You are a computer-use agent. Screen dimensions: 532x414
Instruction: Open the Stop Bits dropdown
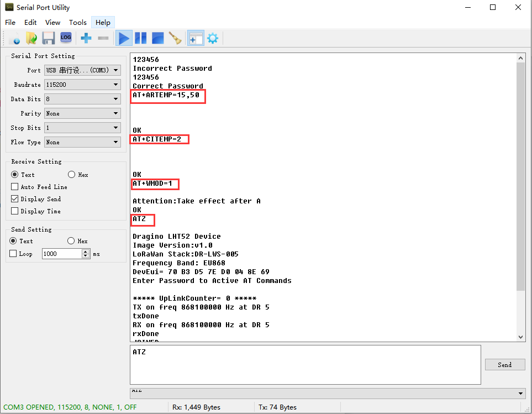tap(82, 128)
